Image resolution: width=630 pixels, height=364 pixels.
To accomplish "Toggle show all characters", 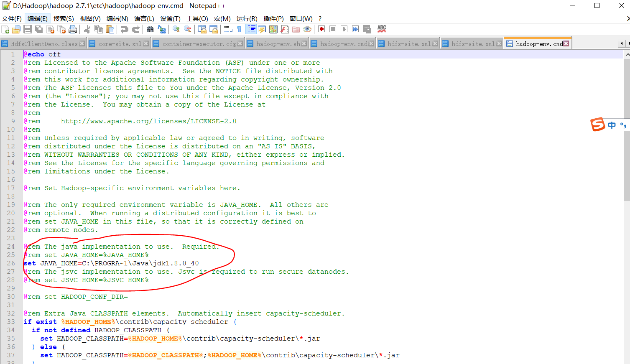I will (239, 29).
